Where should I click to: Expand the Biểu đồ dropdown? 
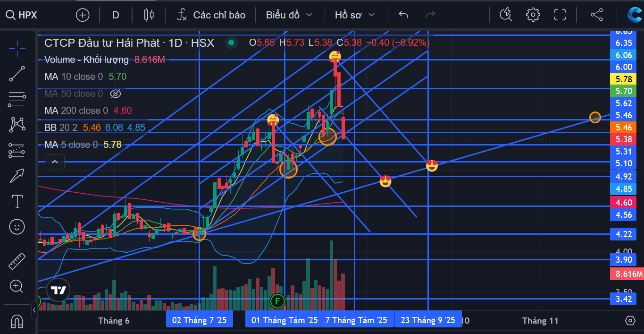point(289,15)
